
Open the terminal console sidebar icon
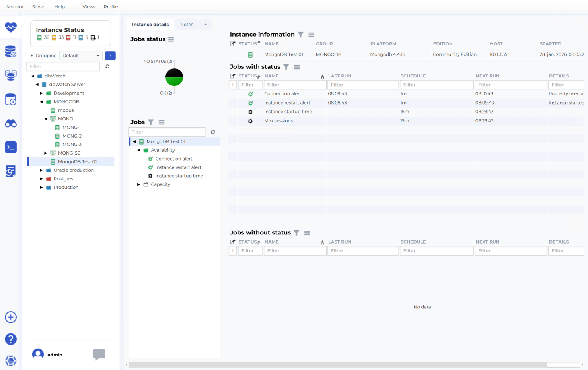tap(11, 147)
